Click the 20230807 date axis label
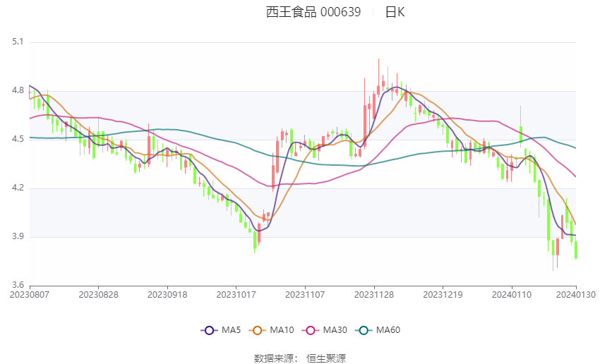Viewport: 600px width, 364px height. [x=30, y=295]
